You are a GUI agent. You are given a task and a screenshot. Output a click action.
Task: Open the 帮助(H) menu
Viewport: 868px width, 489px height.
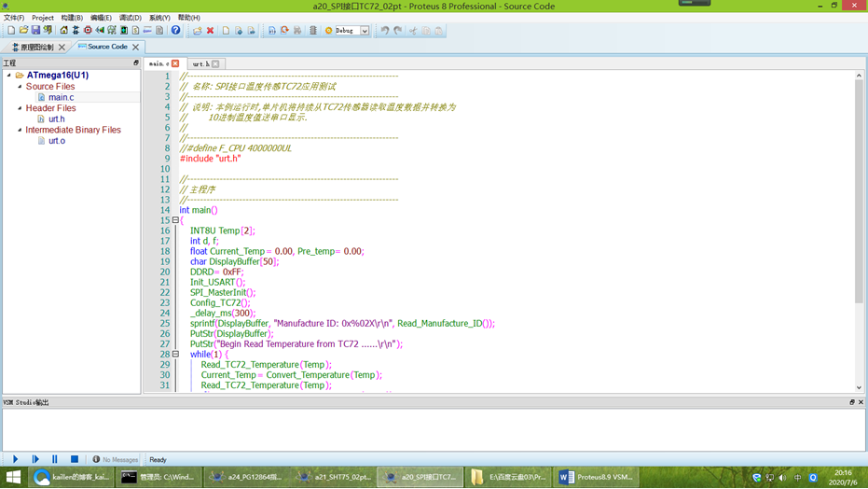pos(188,18)
